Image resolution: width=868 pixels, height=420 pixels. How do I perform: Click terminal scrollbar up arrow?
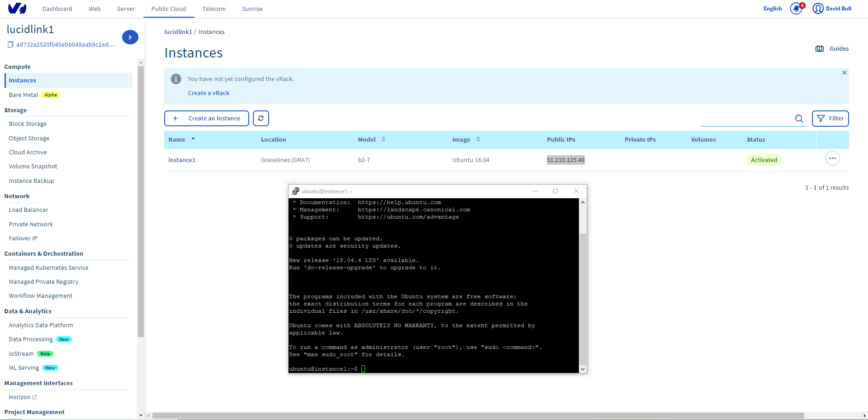click(583, 202)
